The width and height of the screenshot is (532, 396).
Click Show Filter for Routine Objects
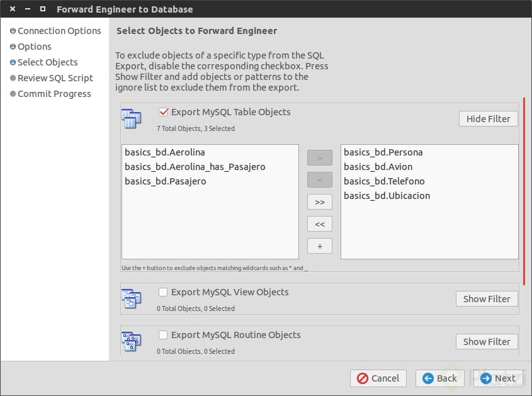pyautogui.click(x=487, y=341)
